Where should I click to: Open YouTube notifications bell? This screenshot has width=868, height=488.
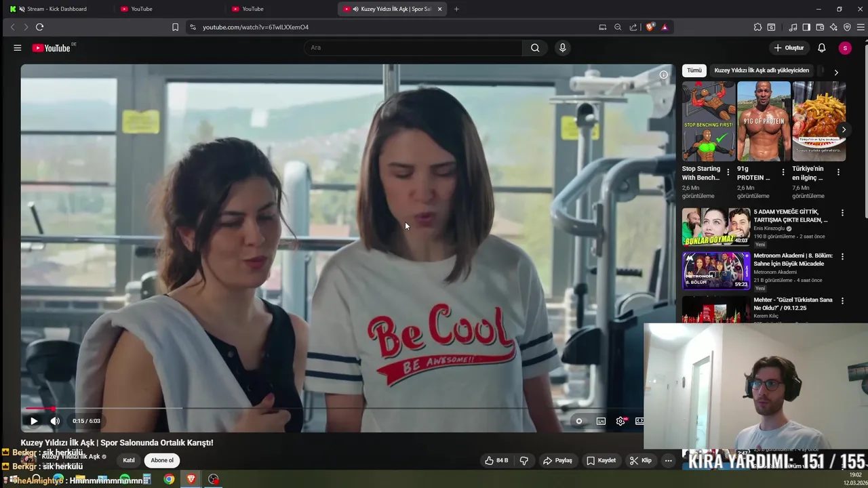pos(821,47)
